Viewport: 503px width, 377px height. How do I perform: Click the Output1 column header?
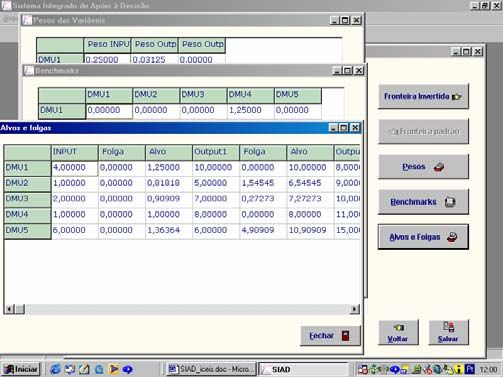pos(215,152)
